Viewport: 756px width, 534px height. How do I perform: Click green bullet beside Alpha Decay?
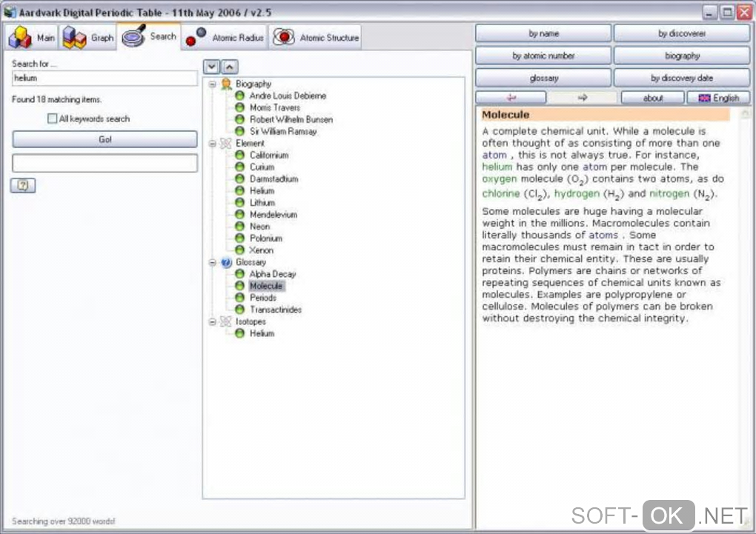point(239,274)
